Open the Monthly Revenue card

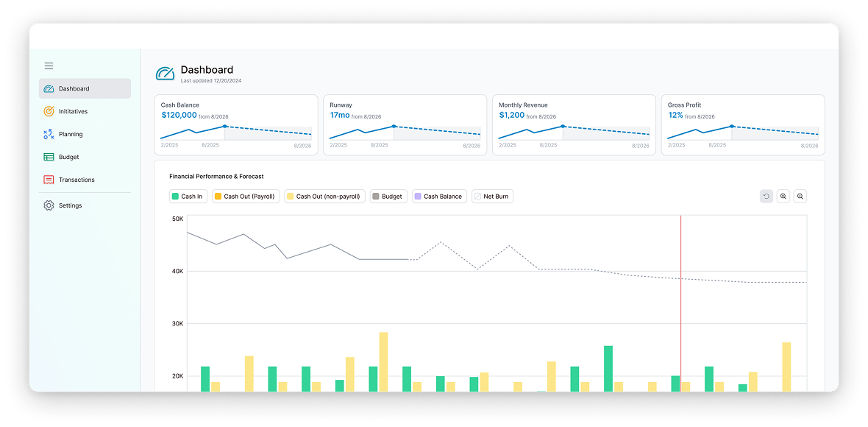[574, 124]
